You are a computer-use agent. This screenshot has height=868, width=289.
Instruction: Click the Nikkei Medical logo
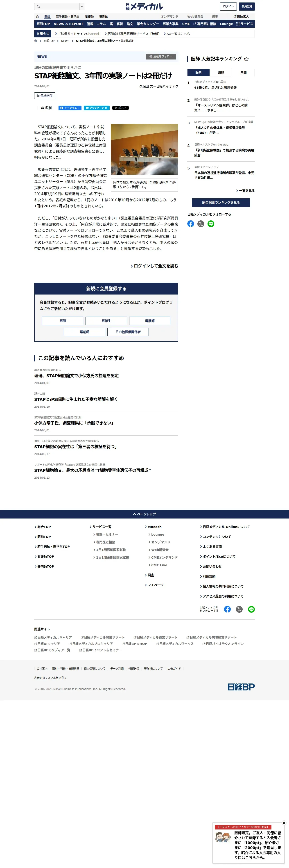tap(144, 6)
